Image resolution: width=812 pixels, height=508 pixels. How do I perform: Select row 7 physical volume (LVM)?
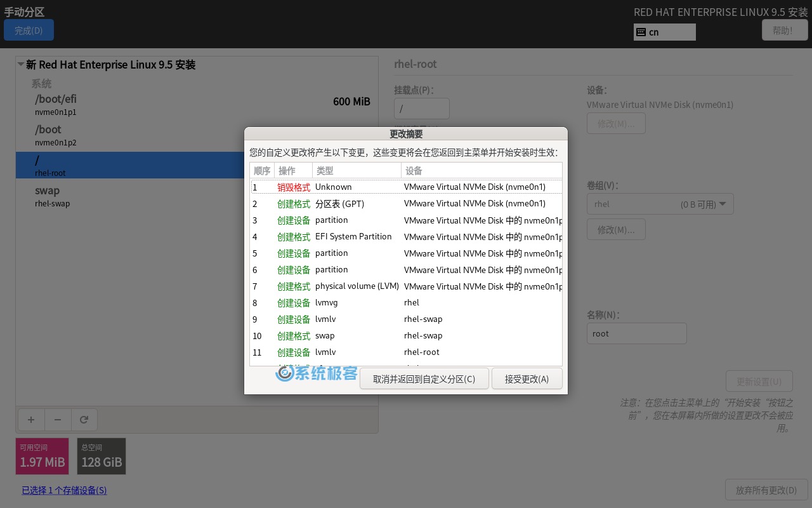406,286
